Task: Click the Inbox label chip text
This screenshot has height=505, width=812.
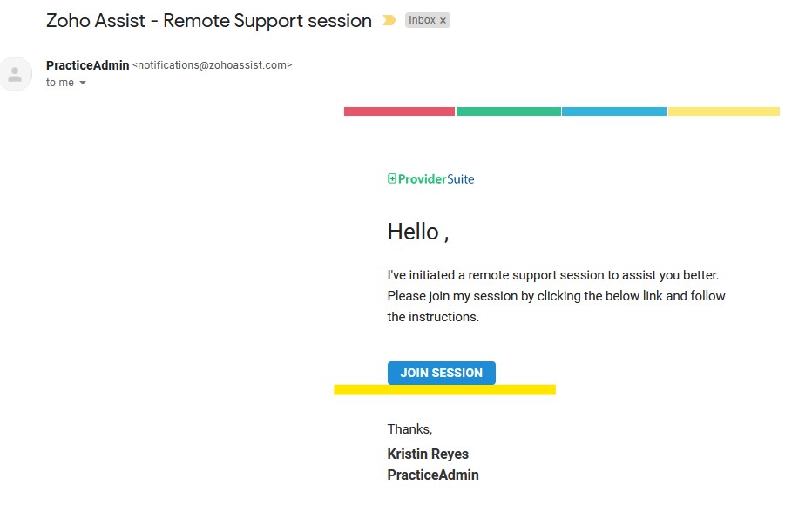Action: click(422, 20)
